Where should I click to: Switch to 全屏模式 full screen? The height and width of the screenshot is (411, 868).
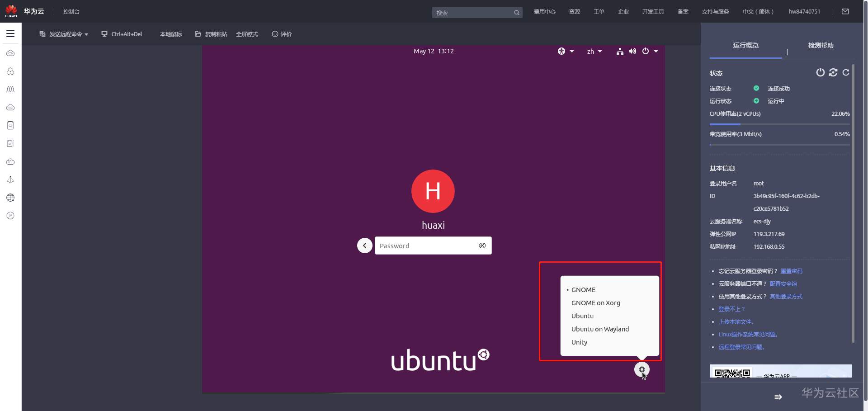pyautogui.click(x=247, y=34)
